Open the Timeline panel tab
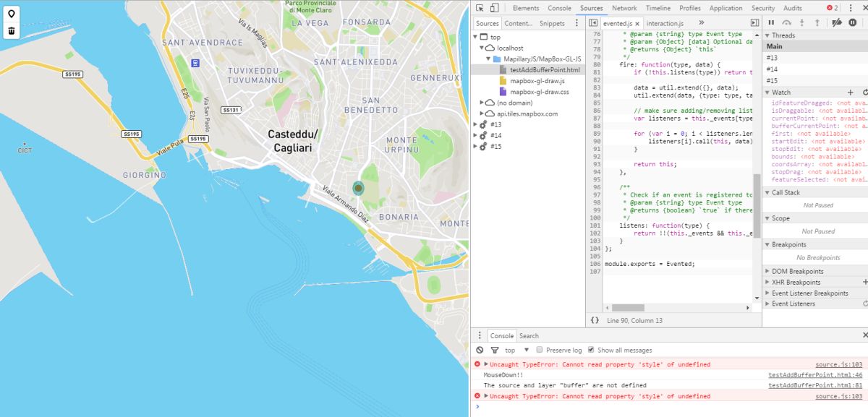The image size is (868, 417). pos(658,8)
